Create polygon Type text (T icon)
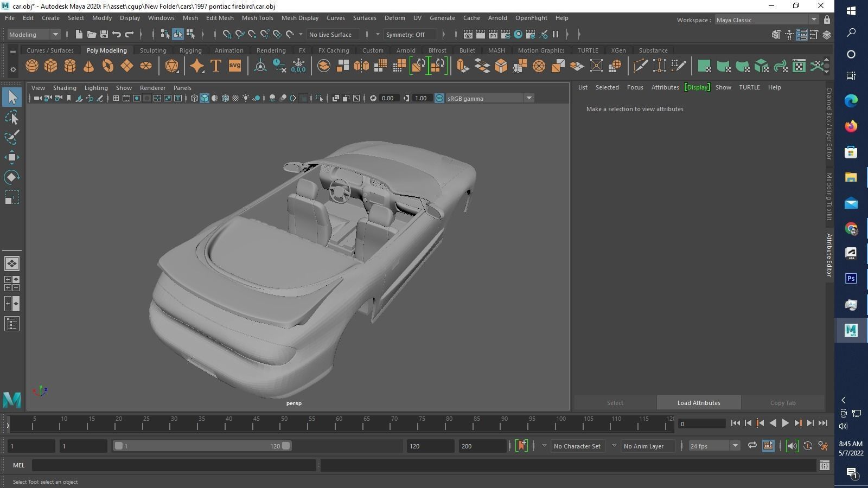 (215, 66)
